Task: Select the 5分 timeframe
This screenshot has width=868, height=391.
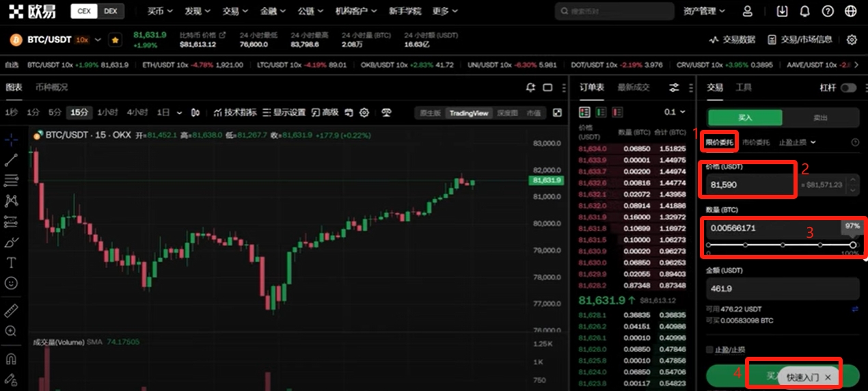Action: coord(55,113)
